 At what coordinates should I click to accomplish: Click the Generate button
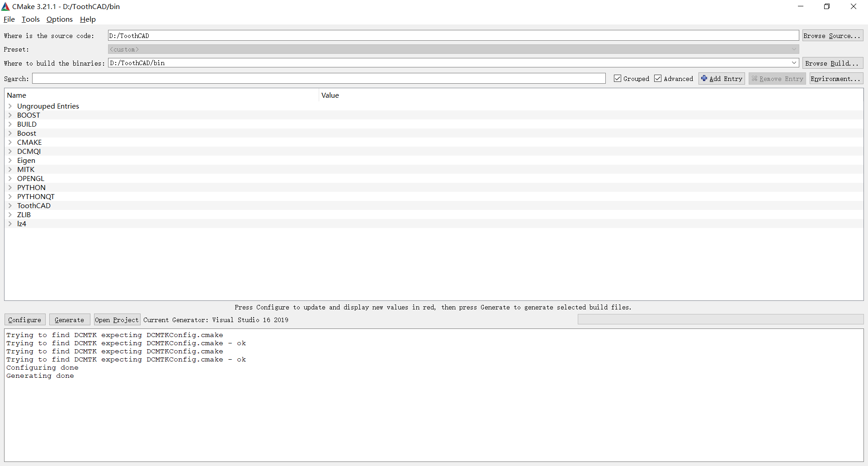pos(70,320)
